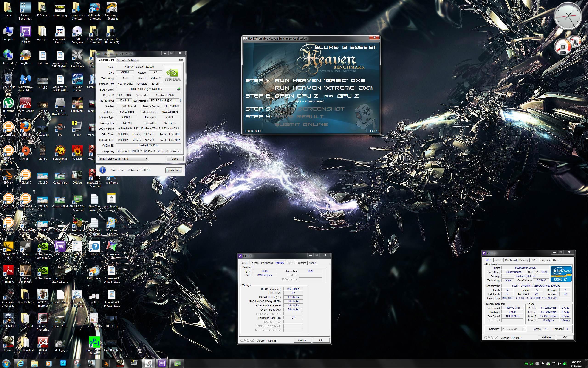Click the DRAM Frequency value 933.4 MHz
Image resolution: width=588 pixels, height=368 pixels.
click(x=293, y=289)
